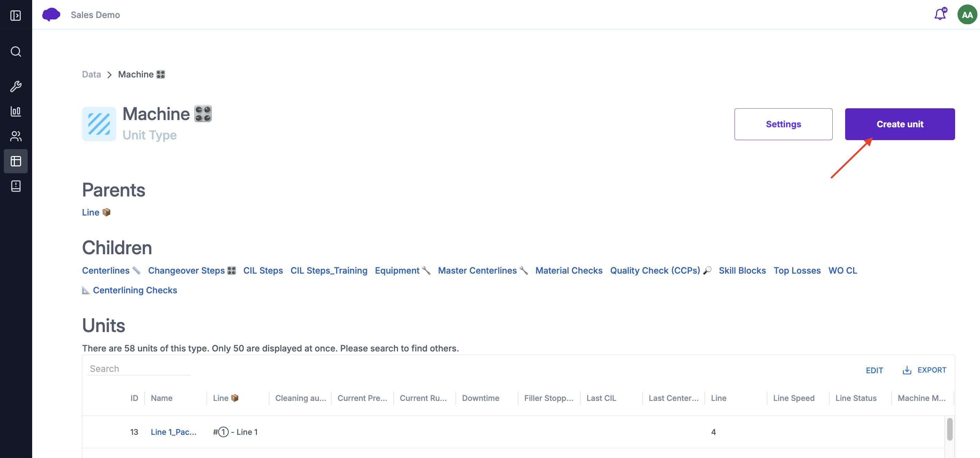
Task: Click the Current Ru... column header
Action: pos(423,398)
